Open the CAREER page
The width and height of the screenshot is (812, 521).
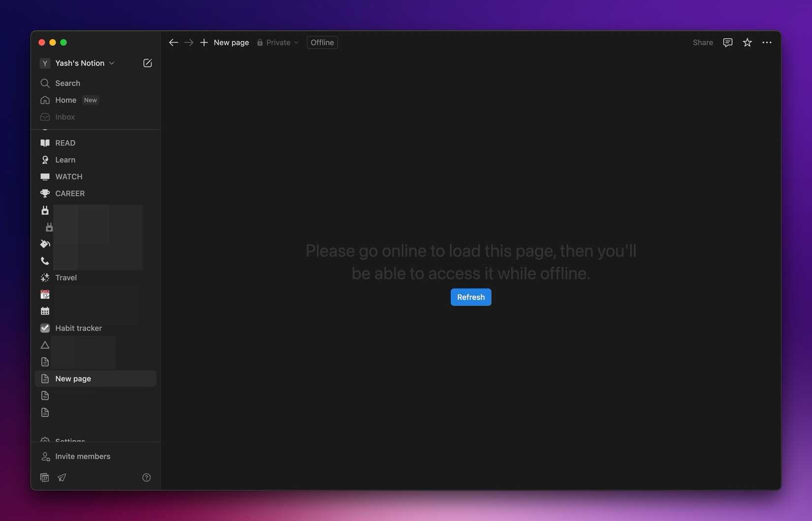pos(95,194)
